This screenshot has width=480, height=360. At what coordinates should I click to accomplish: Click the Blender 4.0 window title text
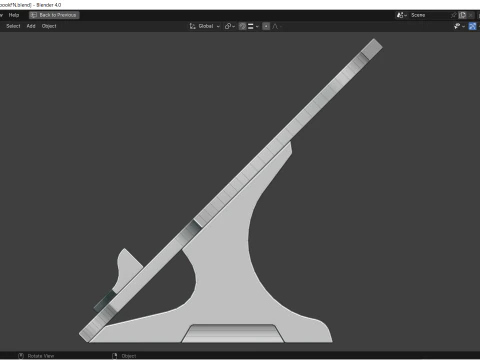[49, 5]
